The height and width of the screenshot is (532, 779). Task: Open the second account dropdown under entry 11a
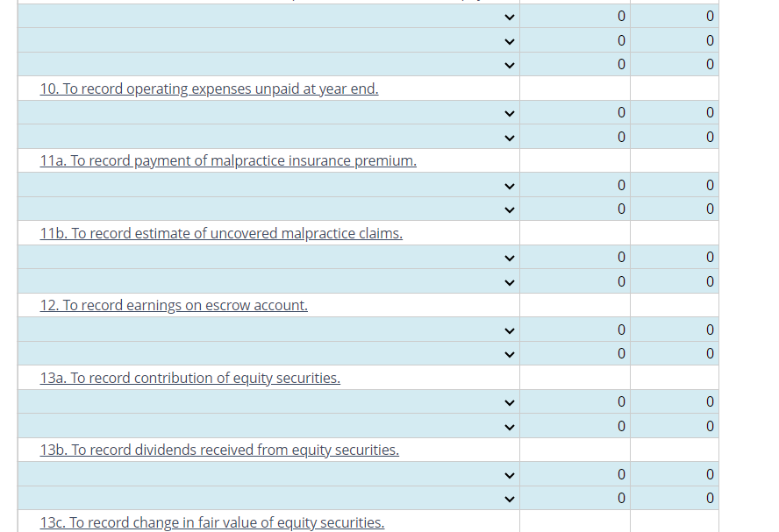point(509,209)
